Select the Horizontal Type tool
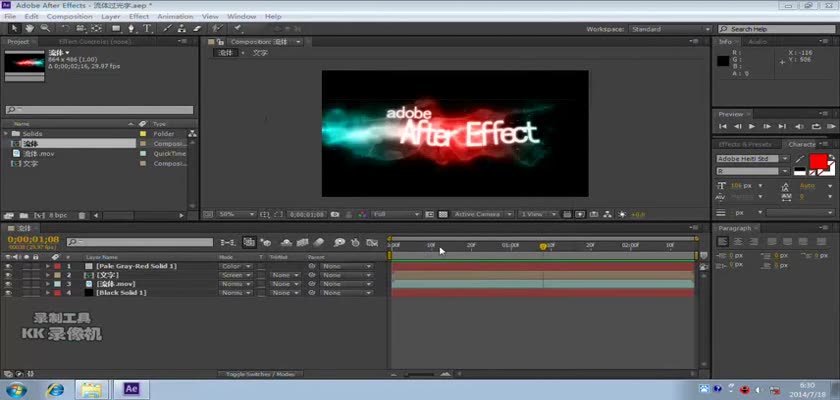The image size is (840, 400). 146,28
